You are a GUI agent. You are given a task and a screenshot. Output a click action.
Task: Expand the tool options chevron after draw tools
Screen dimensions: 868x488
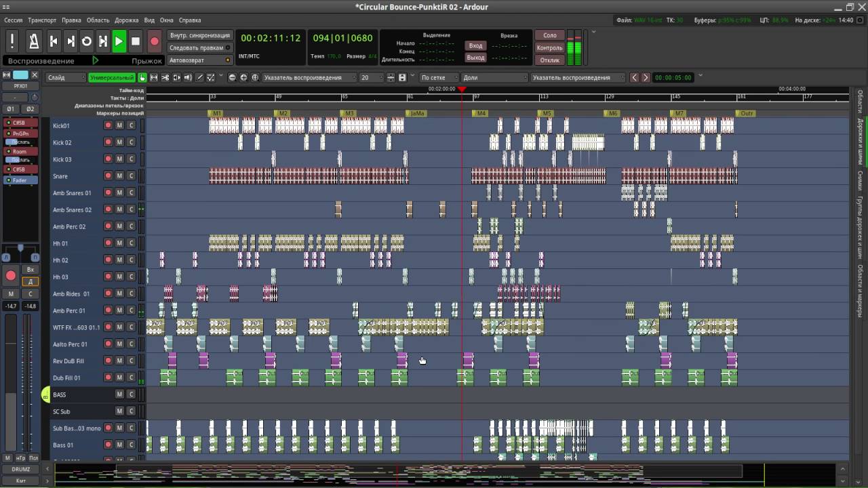click(220, 75)
